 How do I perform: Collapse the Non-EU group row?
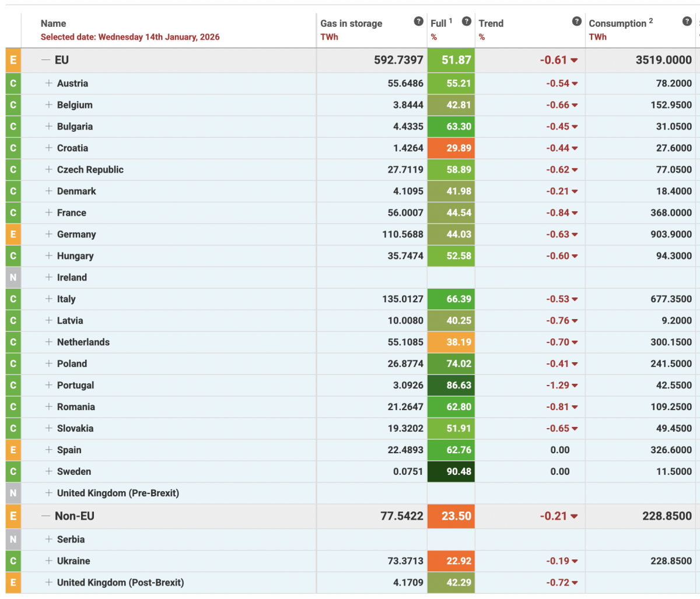coord(45,516)
